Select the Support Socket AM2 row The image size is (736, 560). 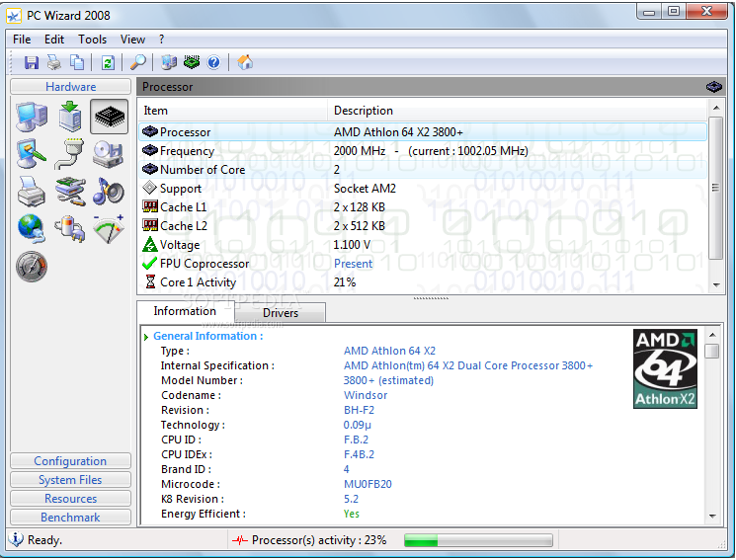pyautogui.click(x=423, y=189)
